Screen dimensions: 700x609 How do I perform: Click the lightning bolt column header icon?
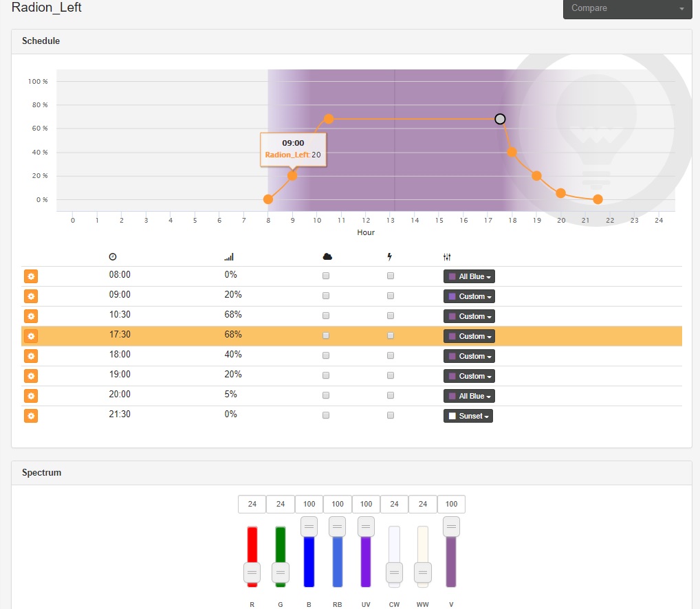tap(390, 256)
